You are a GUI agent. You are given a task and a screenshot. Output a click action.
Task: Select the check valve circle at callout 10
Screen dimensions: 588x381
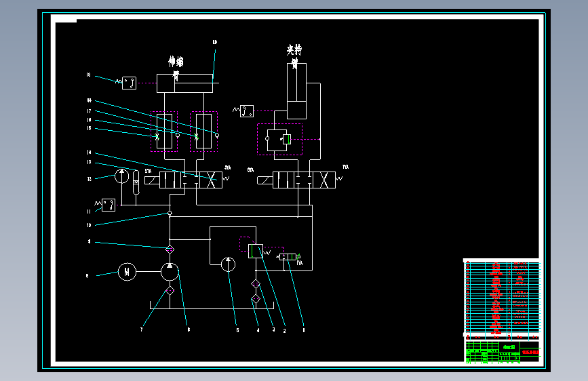(x=170, y=213)
